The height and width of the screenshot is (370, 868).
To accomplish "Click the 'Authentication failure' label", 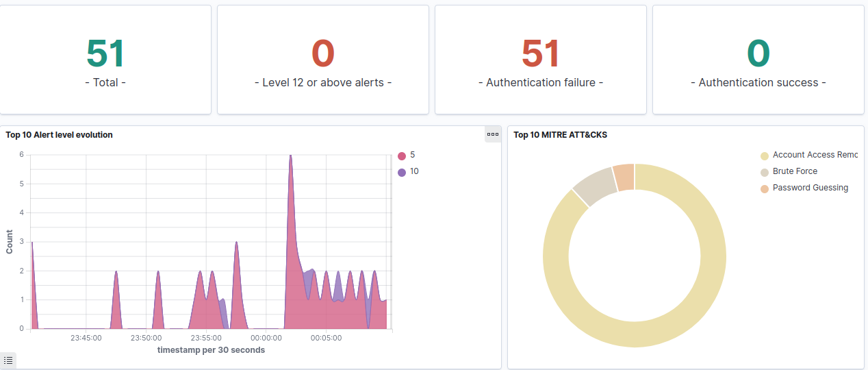I will pos(541,82).
